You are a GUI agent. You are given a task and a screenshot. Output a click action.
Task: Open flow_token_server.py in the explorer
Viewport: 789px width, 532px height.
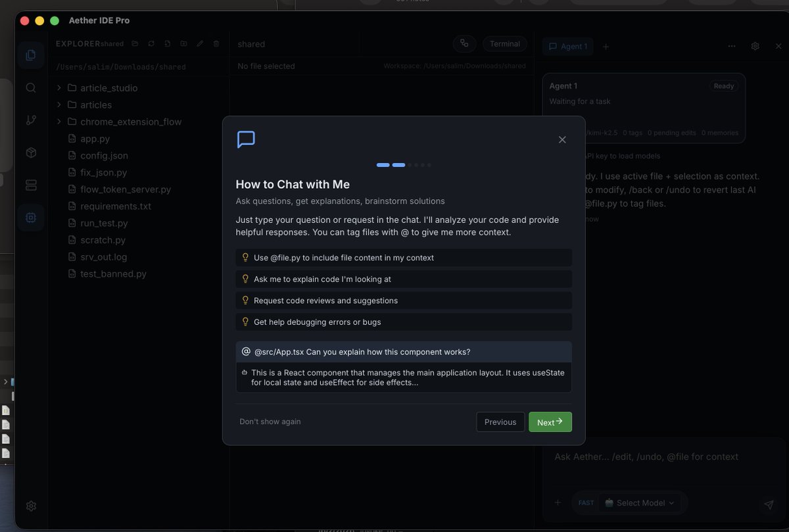click(126, 189)
